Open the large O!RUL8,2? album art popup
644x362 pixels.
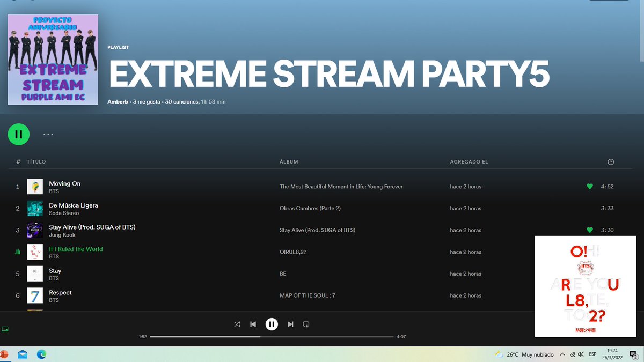coord(586,286)
